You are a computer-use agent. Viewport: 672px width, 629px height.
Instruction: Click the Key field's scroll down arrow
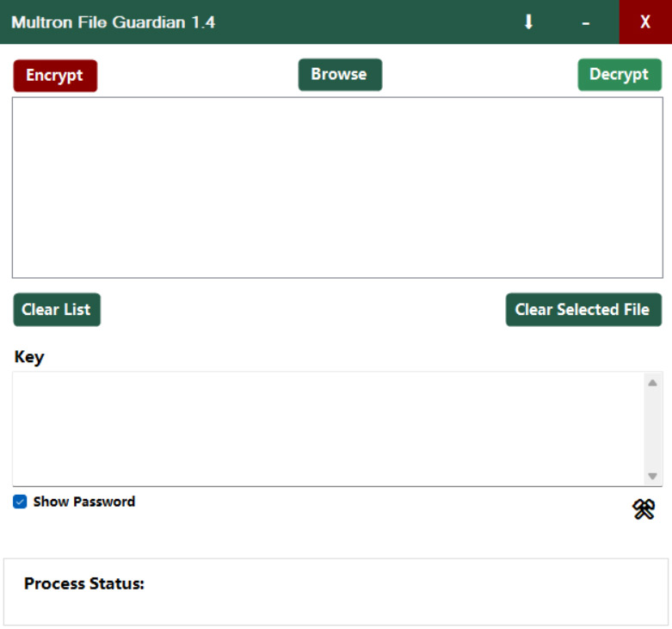tap(652, 476)
